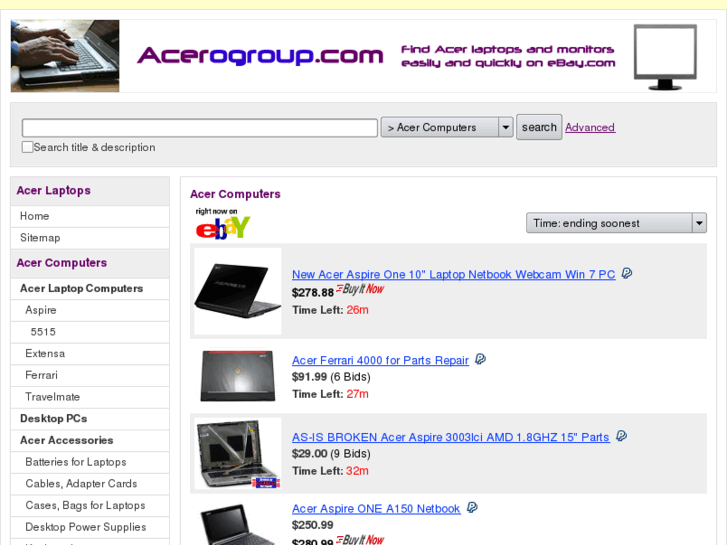Click the PayPal icon beside Aspire ONE A150 listing
Viewport: 727px width, 545px height.
(x=472, y=507)
